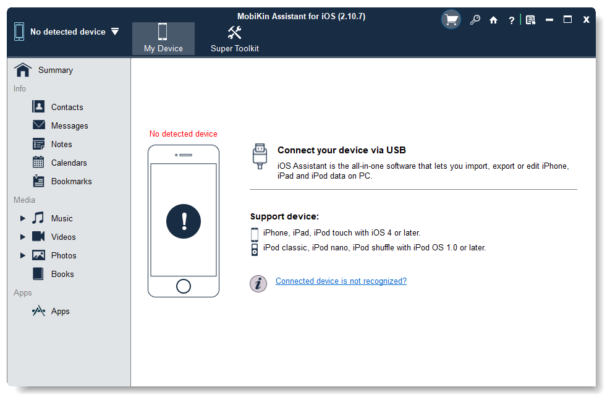The width and height of the screenshot is (610, 400).
Task: Minimize the MobiKin window
Action: click(x=549, y=20)
